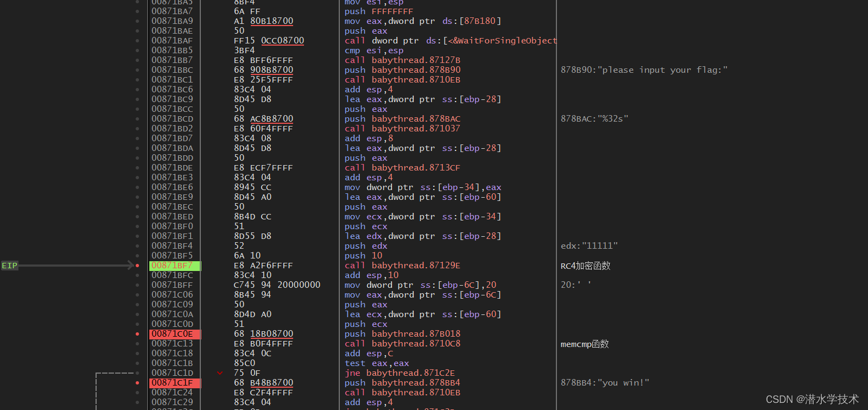Viewport: 868px width, 410px height.
Task: Click opcode bytes 68 18B08700
Action: (263, 334)
